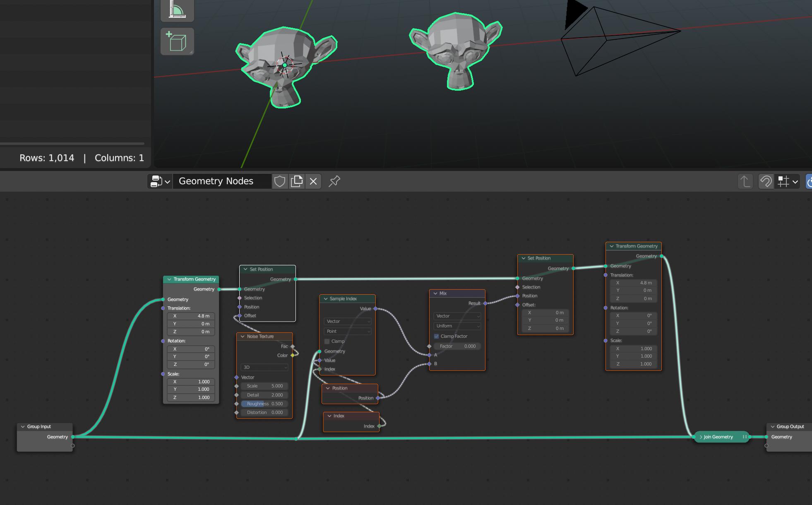Select the Join Geometry node title

(718, 437)
